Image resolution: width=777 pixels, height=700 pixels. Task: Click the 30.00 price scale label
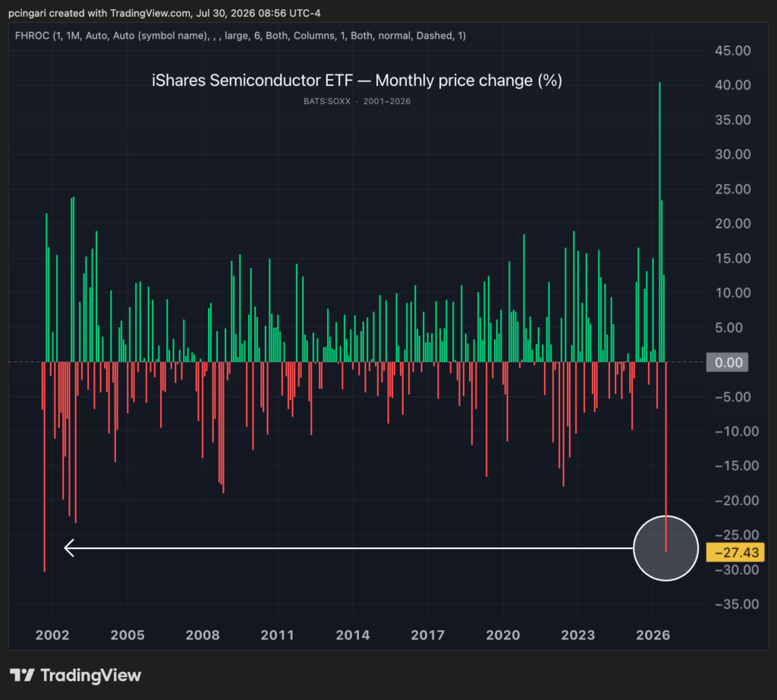tap(733, 154)
